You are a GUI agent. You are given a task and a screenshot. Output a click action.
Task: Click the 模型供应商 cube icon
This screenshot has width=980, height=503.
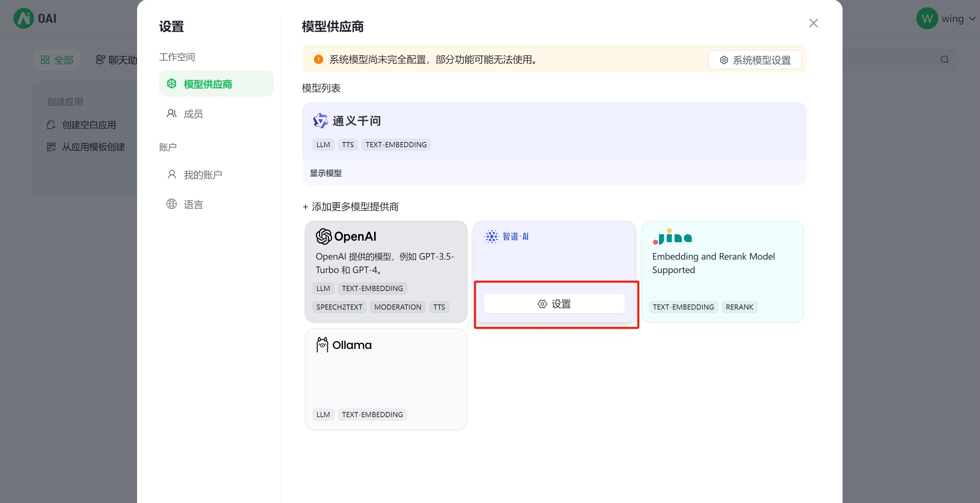point(172,83)
